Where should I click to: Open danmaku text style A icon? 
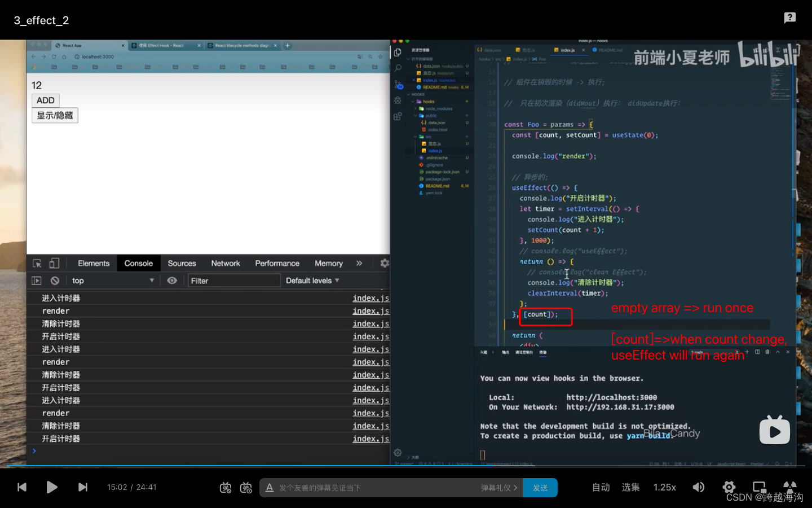click(270, 488)
